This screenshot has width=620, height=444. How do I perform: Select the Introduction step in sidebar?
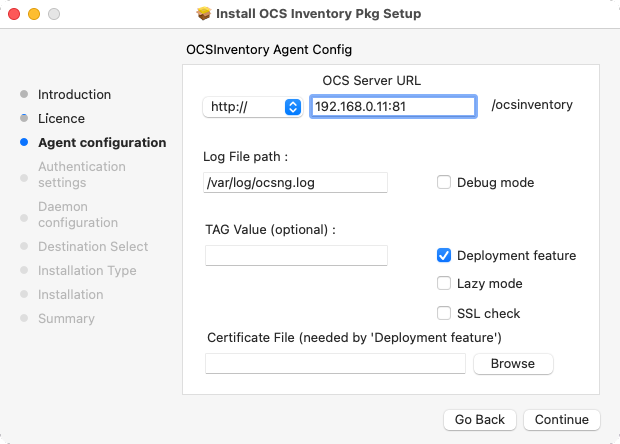tap(74, 94)
